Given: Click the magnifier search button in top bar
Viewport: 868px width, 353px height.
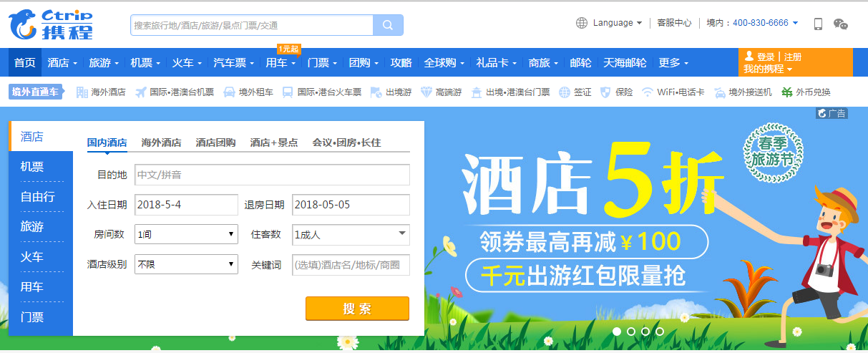Looking at the screenshot, I should tap(388, 25).
